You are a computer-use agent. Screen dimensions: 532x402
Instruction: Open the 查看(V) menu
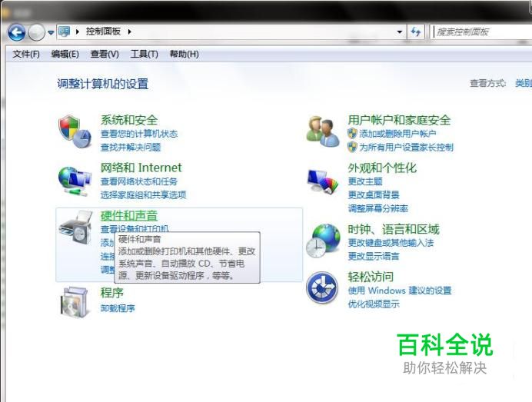click(105, 54)
